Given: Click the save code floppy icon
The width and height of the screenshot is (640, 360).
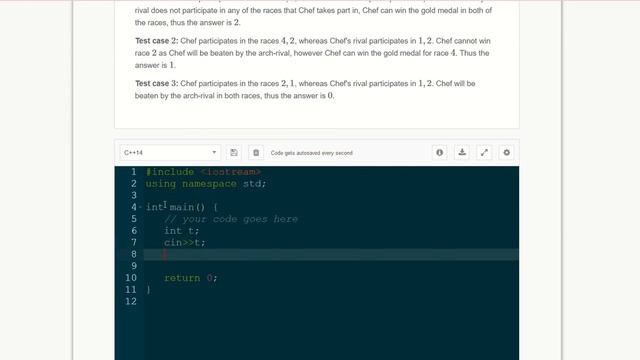Looking at the screenshot, I should [x=233, y=153].
